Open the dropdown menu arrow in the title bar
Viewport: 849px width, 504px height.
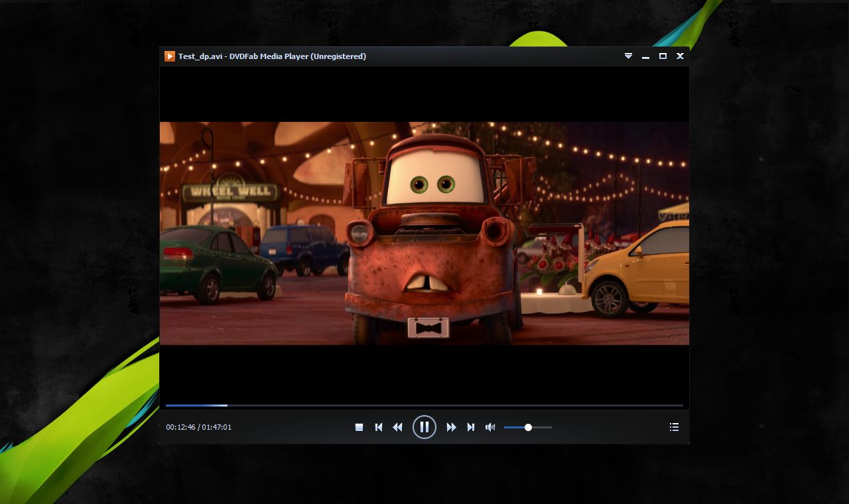[628, 56]
